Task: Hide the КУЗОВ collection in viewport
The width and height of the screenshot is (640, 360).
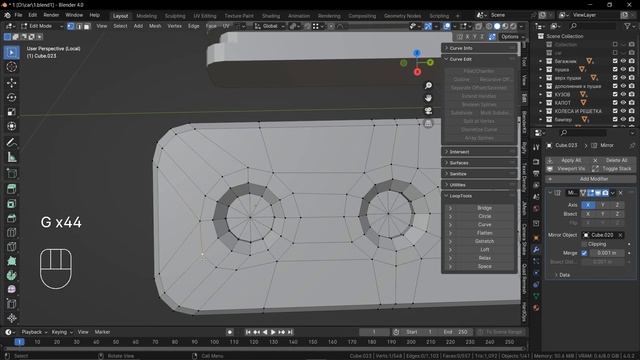Action: [623, 94]
